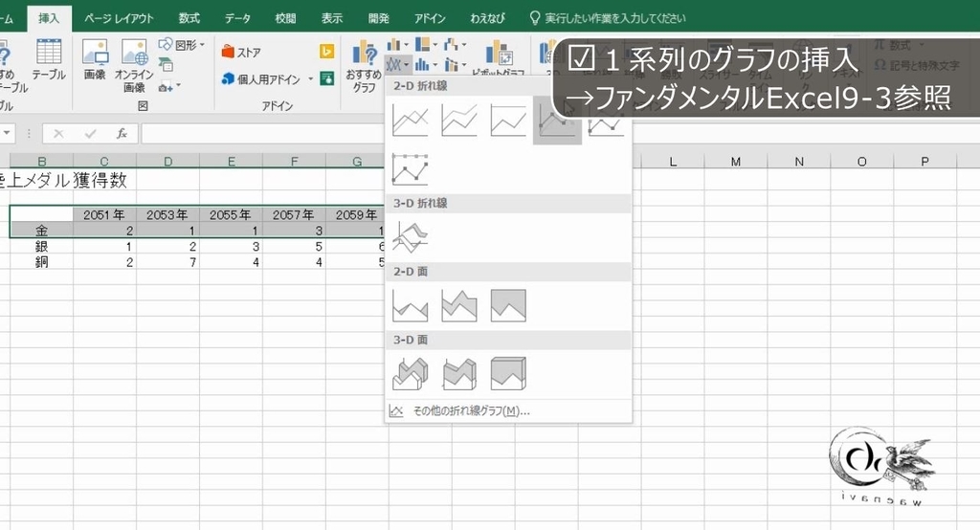
Task: Select the basic 2-D line chart
Action: pos(410,120)
